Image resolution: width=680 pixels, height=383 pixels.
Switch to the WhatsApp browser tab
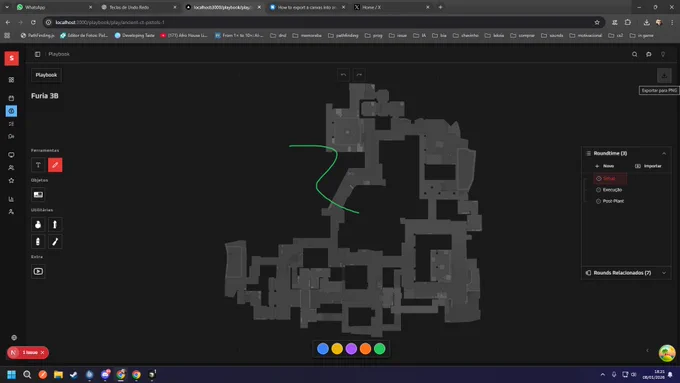(54, 7)
